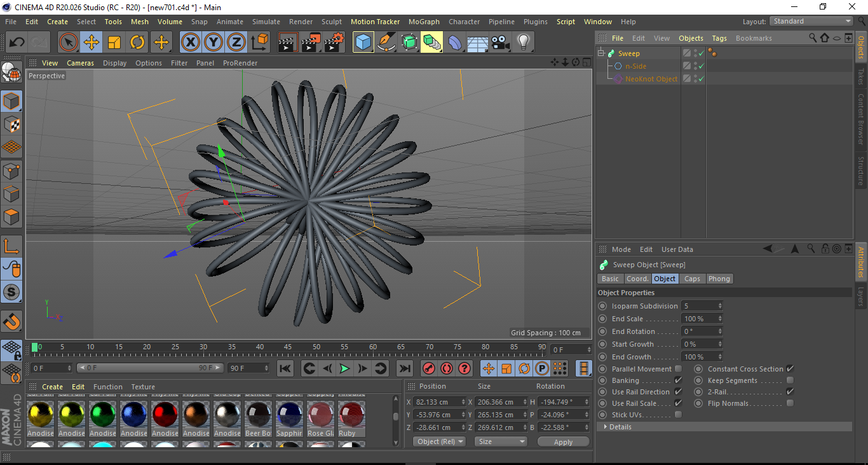868x465 pixels.
Task: Go to the end of animation
Action: tap(405, 368)
